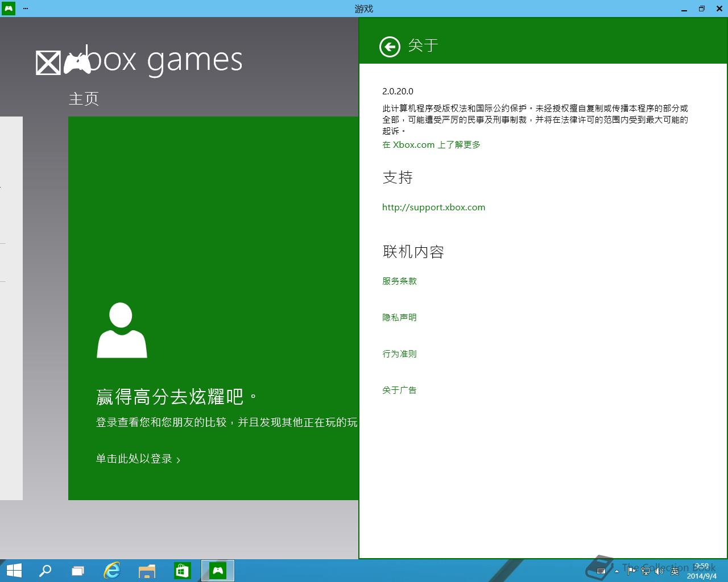The height and width of the screenshot is (582, 728).
Task: Restore down the 游戏 window
Action: (x=702, y=9)
